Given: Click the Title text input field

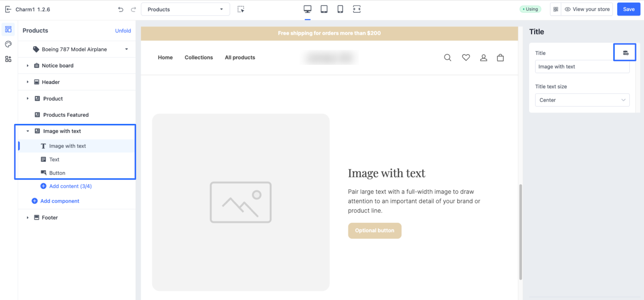Looking at the screenshot, I should pyautogui.click(x=582, y=67).
